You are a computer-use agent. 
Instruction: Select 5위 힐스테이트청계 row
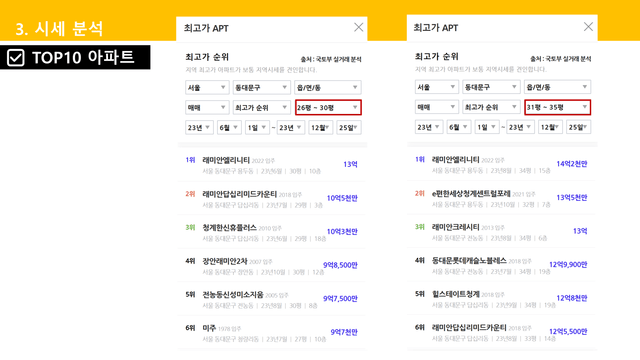502,298
